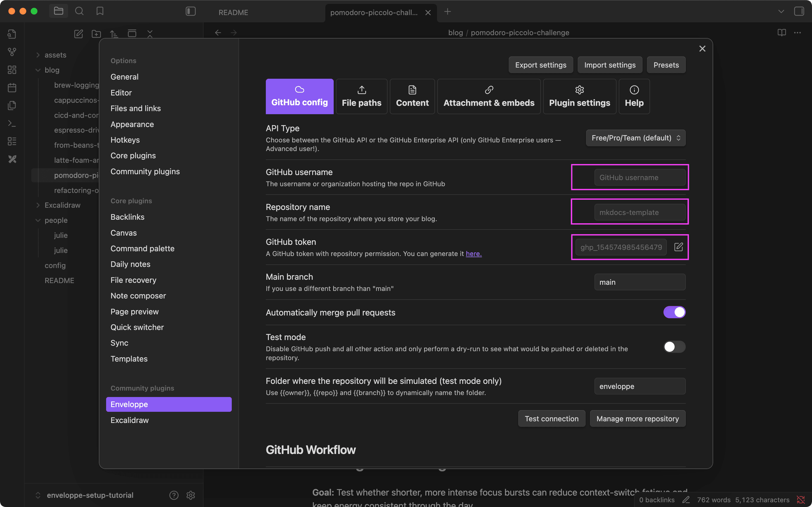The height and width of the screenshot is (507, 812).
Task: Open Excalidraw plugin settings
Action: click(130, 420)
